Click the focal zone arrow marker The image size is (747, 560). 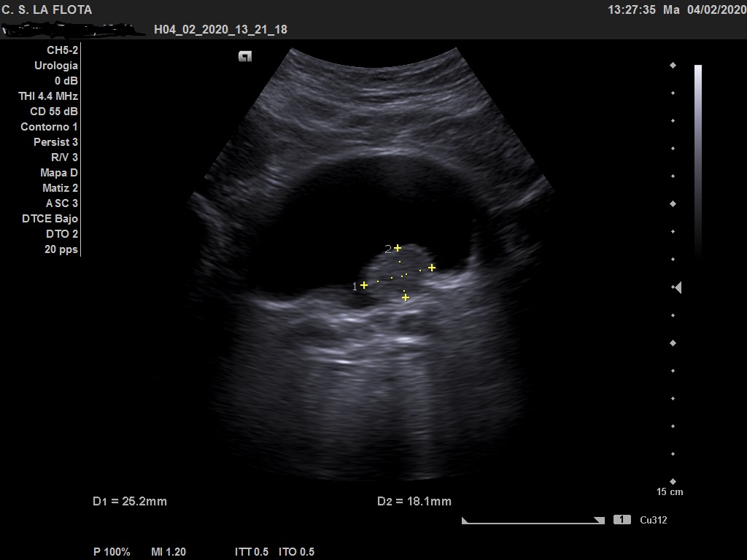coord(677,288)
